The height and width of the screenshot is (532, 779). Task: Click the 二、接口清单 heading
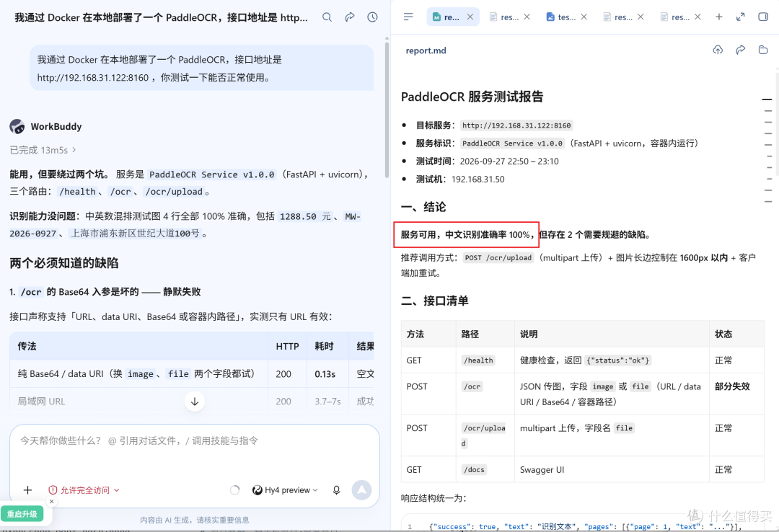(435, 301)
